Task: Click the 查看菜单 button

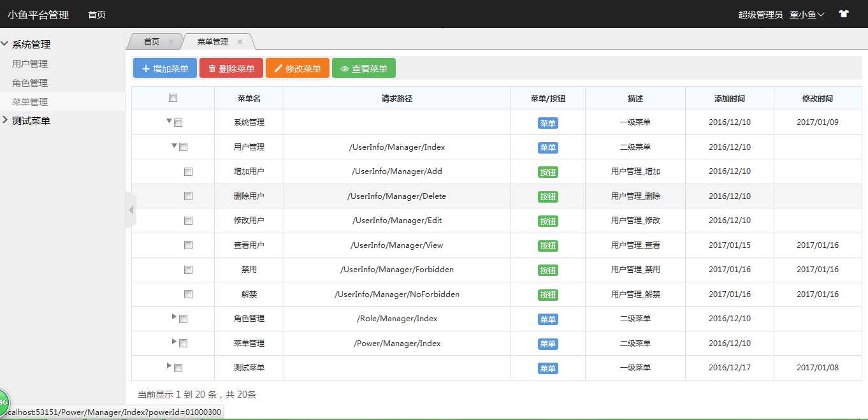Action: coord(364,68)
